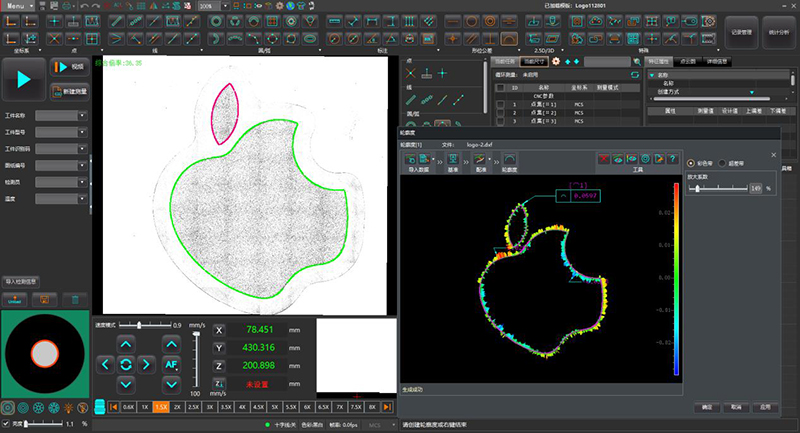The height and width of the screenshot is (433, 800).
Task: Tick the header checkbox in measurement list
Action: pyautogui.click(x=501, y=88)
